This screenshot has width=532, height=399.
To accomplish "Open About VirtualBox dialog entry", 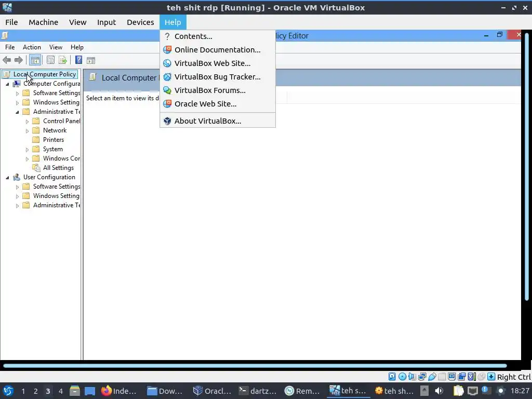I will 218,121.
